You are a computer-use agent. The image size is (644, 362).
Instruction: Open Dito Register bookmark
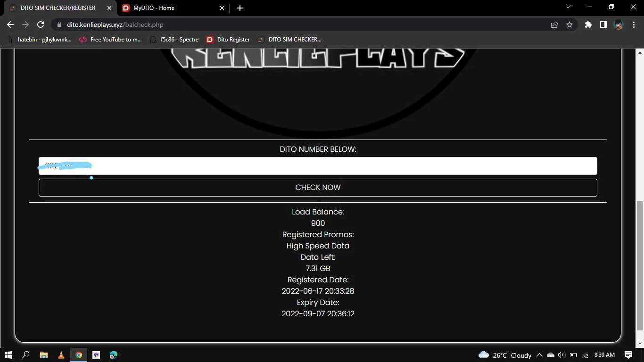coord(228,40)
